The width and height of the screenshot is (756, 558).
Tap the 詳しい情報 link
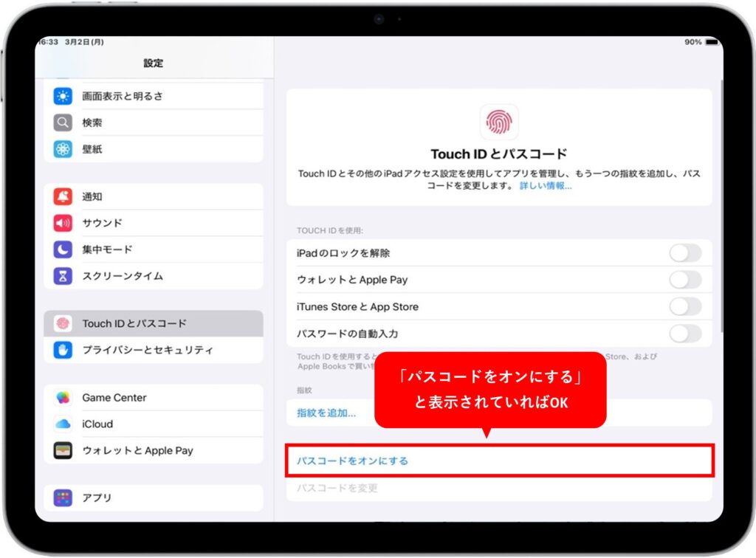[x=545, y=186]
